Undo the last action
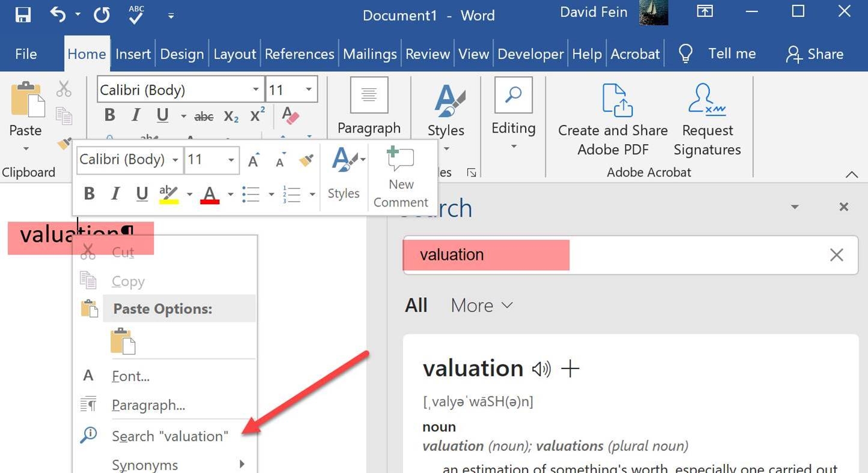This screenshot has width=868, height=473. pos(57,13)
